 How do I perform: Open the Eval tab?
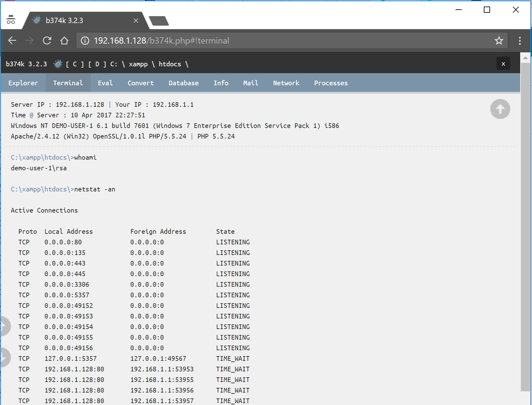click(x=105, y=83)
